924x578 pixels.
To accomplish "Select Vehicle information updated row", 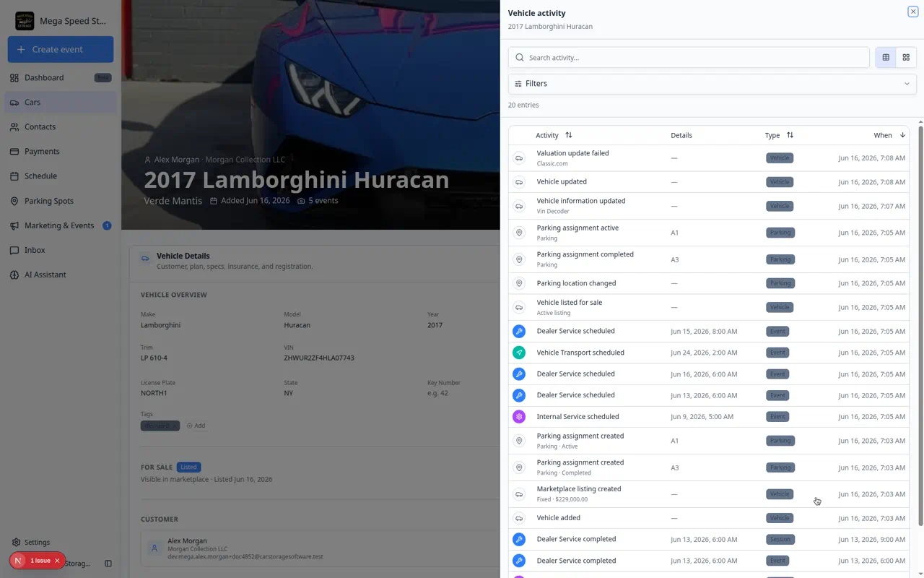I will tap(708, 206).
